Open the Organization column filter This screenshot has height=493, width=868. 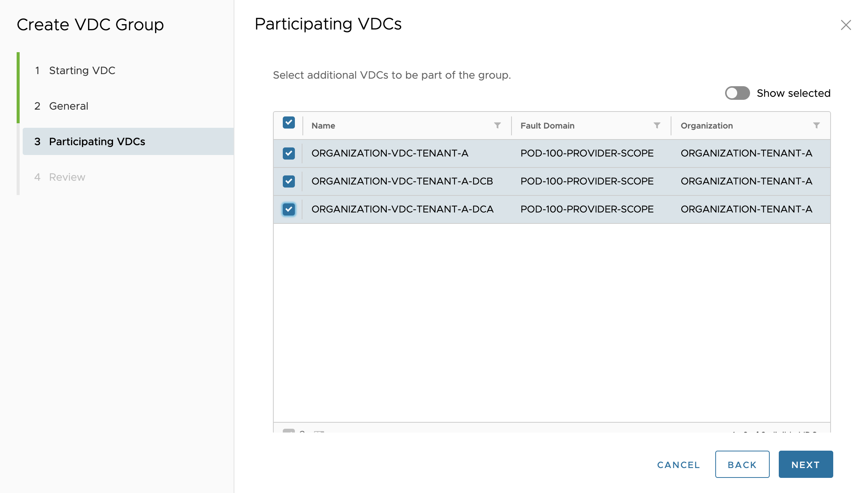816,126
